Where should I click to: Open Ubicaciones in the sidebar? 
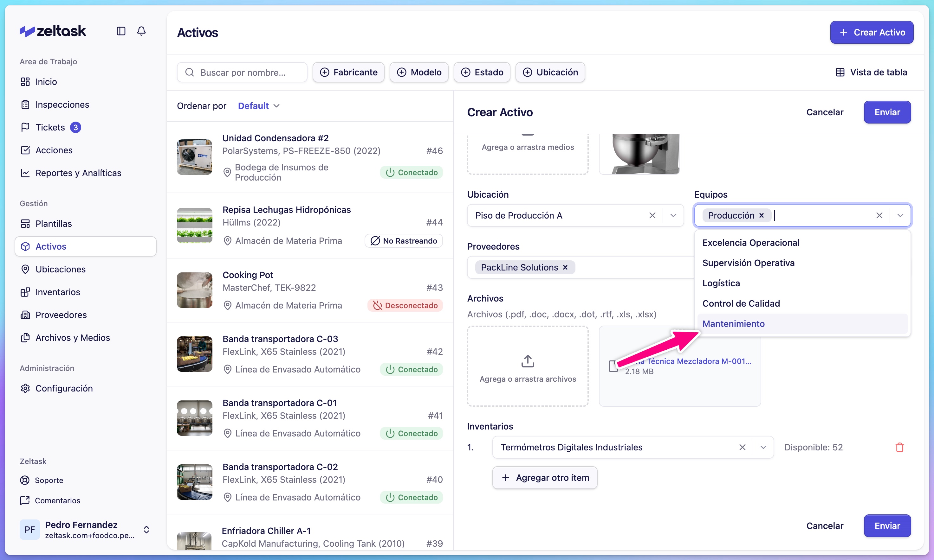pos(61,269)
